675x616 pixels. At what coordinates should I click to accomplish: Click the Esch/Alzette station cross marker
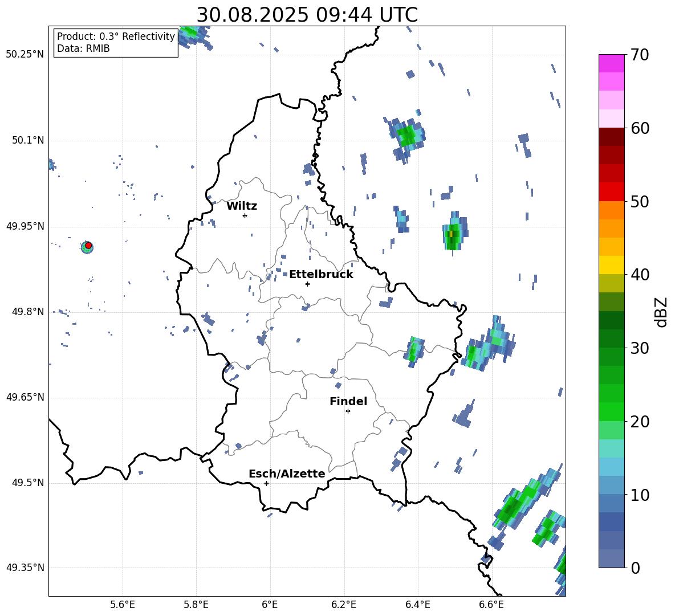266,483
